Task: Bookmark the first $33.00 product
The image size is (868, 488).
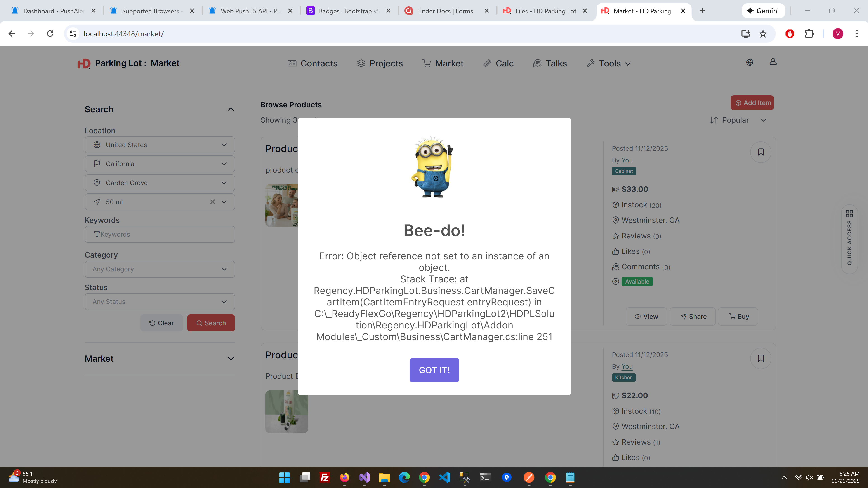Action: coord(760,152)
